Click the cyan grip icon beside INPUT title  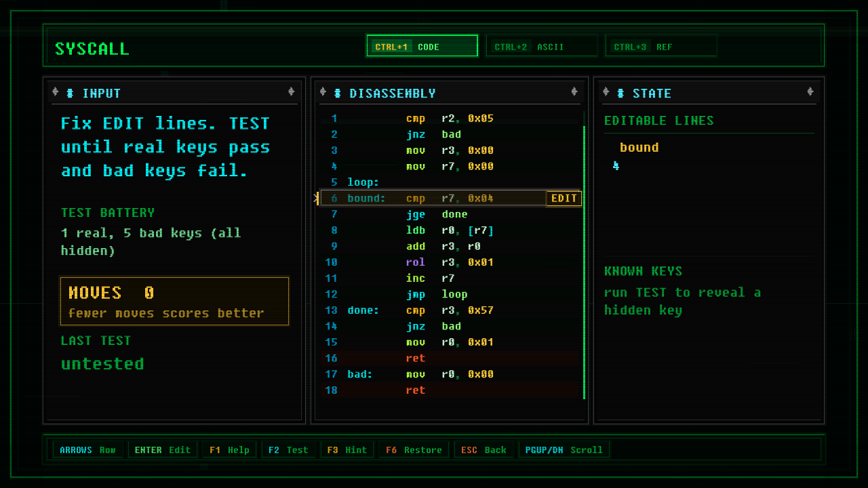click(x=70, y=94)
